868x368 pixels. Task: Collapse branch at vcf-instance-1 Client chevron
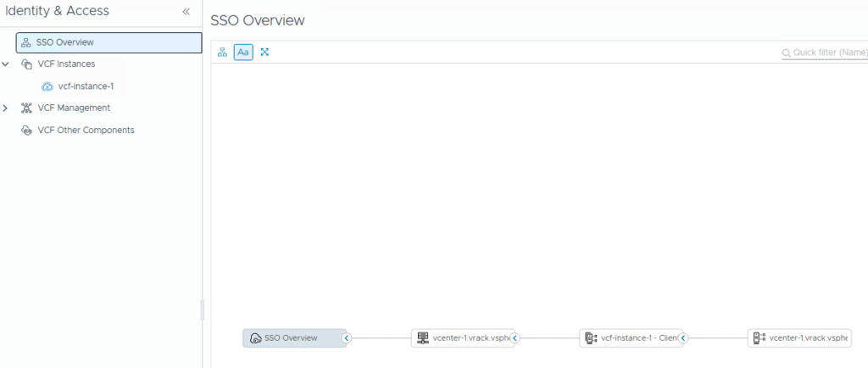683,338
